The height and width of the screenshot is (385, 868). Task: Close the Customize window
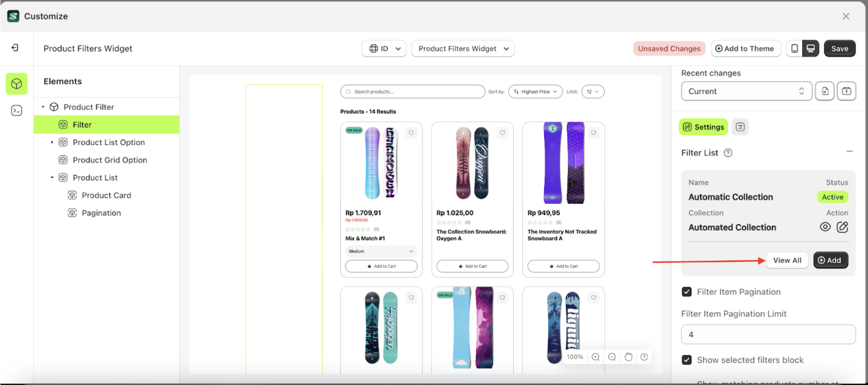(x=846, y=16)
